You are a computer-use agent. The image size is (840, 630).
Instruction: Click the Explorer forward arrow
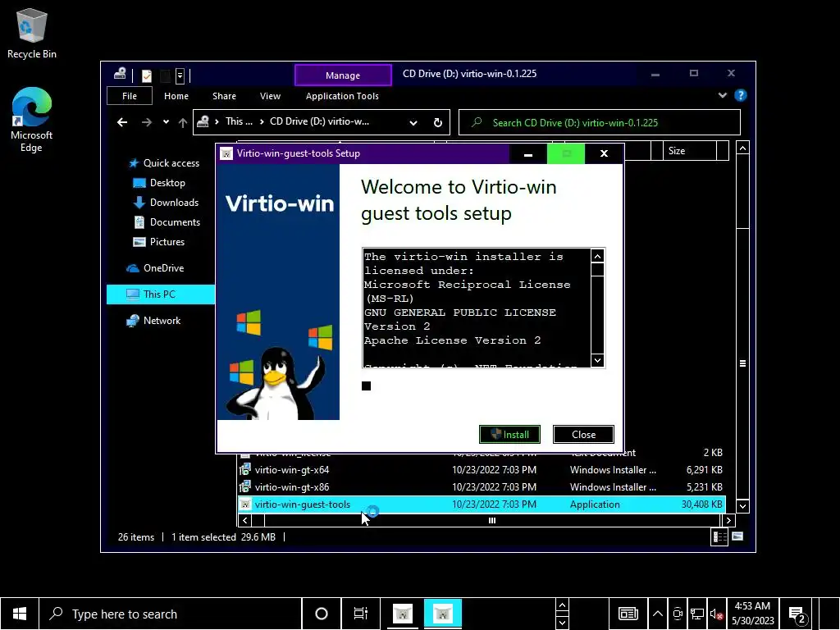pyautogui.click(x=146, y=122)
